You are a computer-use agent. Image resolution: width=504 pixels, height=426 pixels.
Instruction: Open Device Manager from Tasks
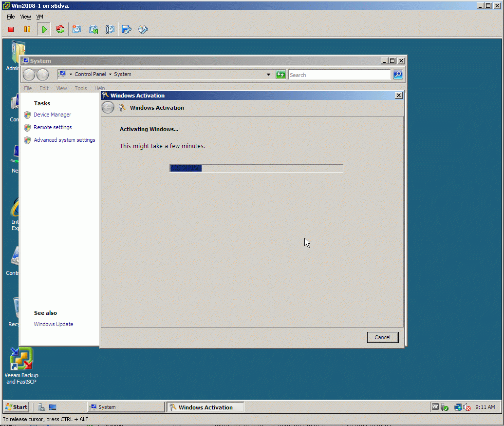click(x=53, y=115)
